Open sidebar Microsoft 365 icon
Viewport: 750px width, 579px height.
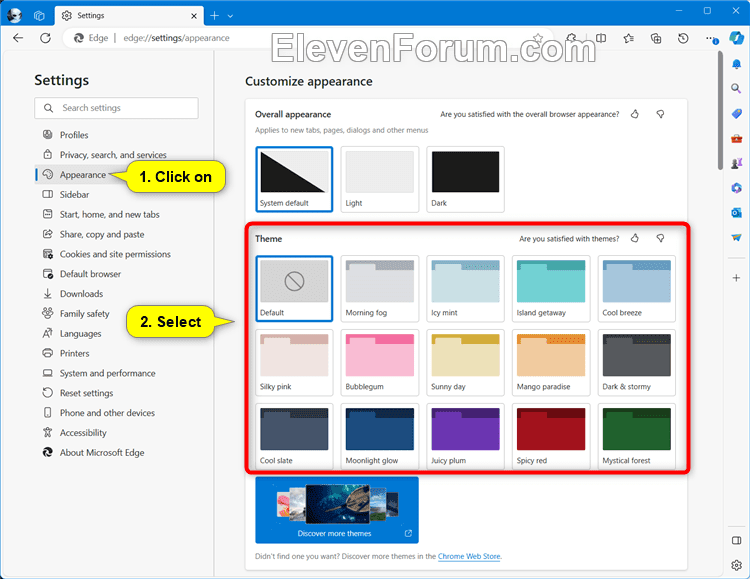737,188
